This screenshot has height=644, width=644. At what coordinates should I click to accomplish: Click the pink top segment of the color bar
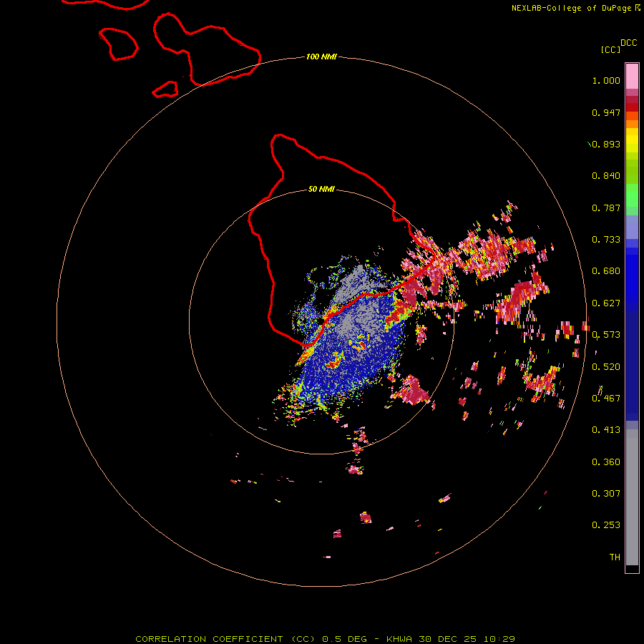[632, 77]
